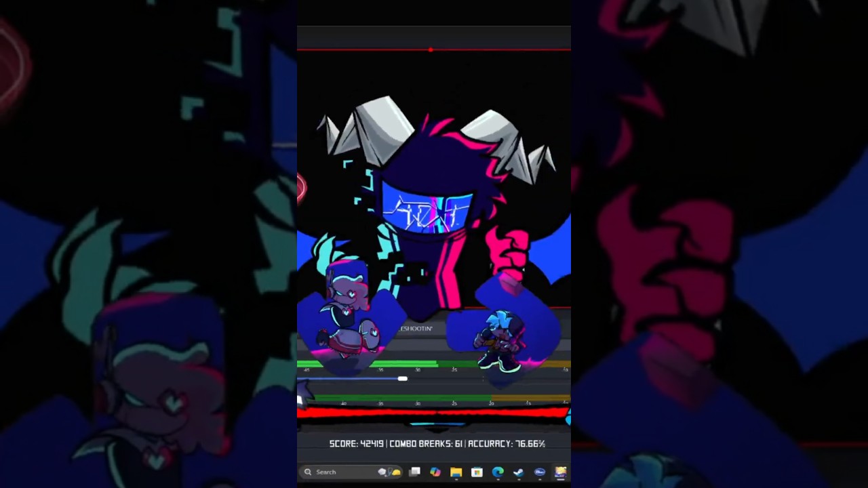Switch to the running game on the taskbar

tap(560, 472)
